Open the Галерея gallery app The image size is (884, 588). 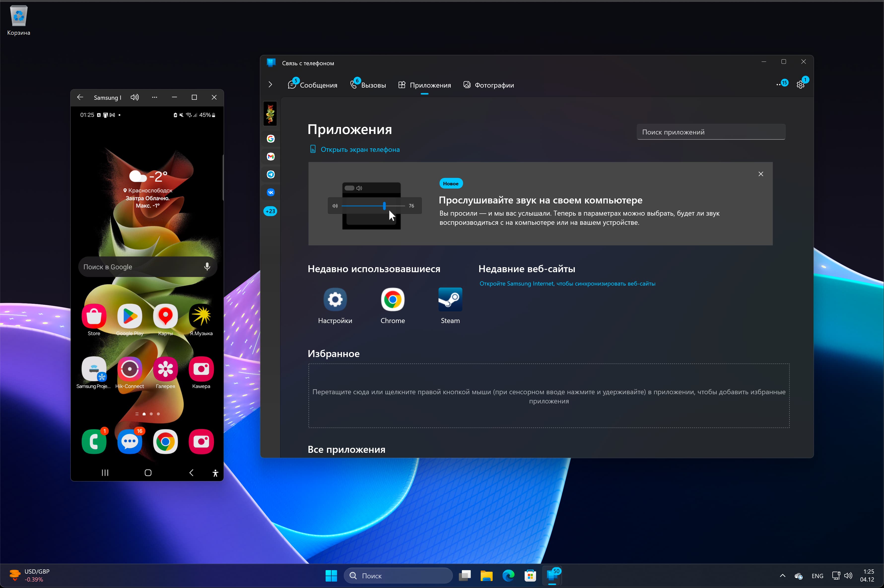pos(165,369)
